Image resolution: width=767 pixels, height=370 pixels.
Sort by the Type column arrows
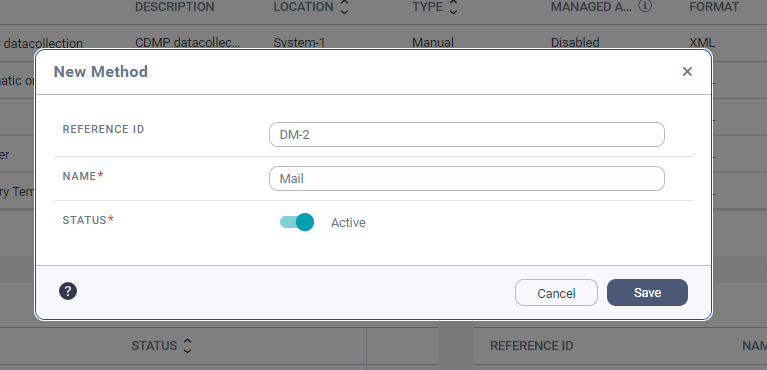tap(453, 7)
